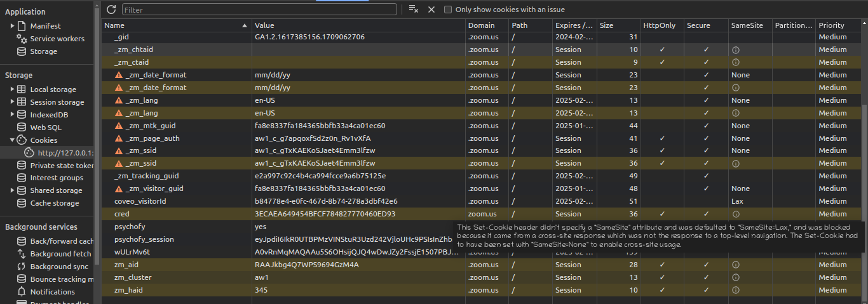Click the warning icon beside _zm_mtk_guid
Viewport: 868px width, 304px height.
pos(119,126)
